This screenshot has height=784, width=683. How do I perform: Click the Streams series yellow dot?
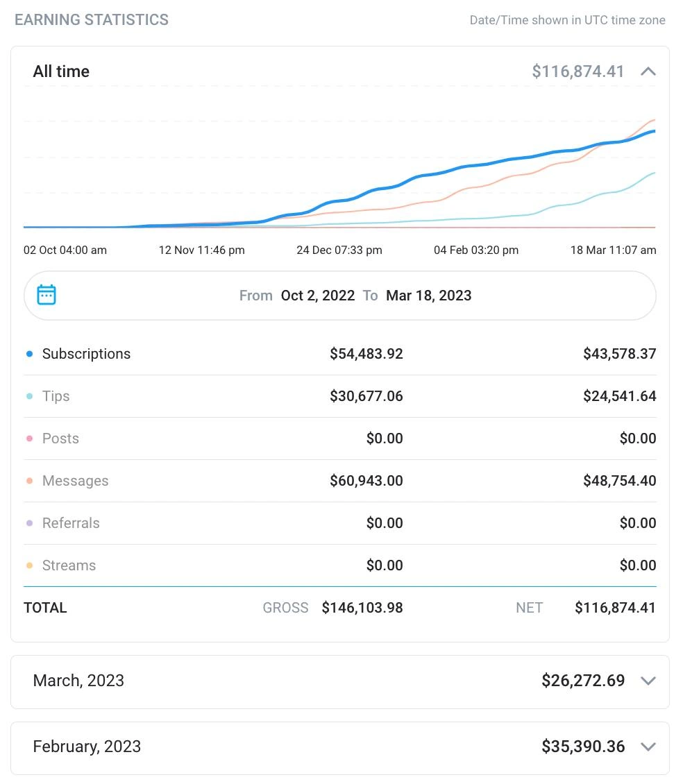[x=29, y=565]
